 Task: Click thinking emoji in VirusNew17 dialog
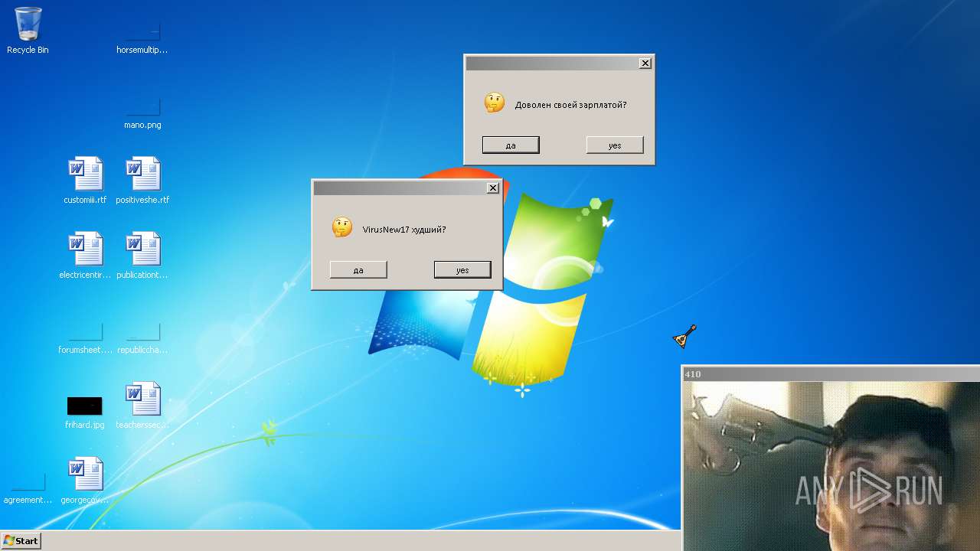point(342,227)
